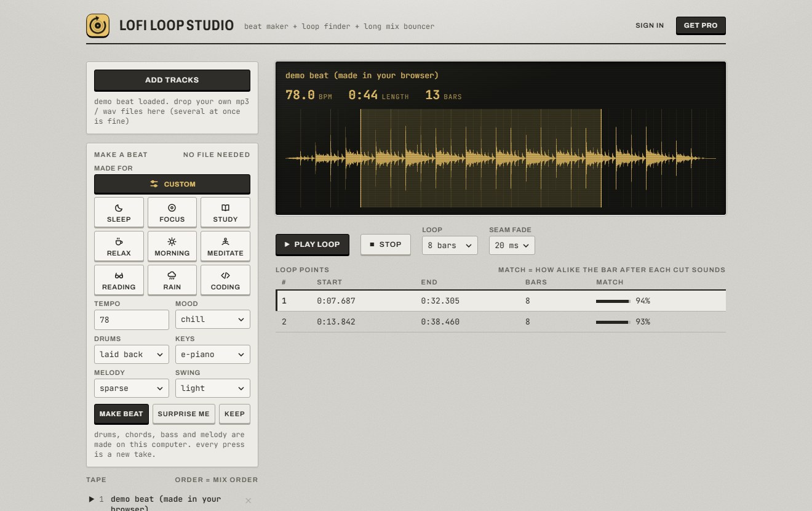Click into the Tempo field showing 78
This screenshot has width=812, height=511.
(132, 320)
